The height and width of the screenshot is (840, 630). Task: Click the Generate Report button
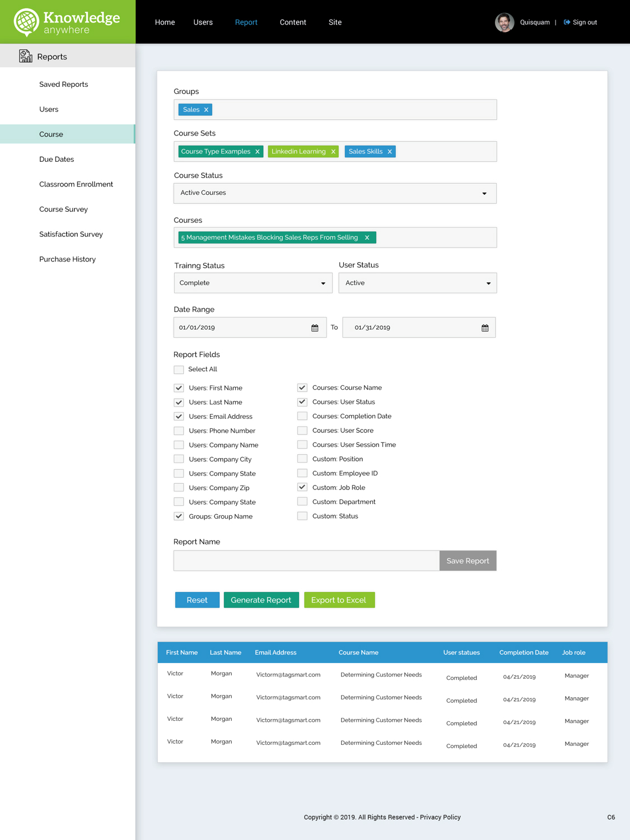point(261,600)
